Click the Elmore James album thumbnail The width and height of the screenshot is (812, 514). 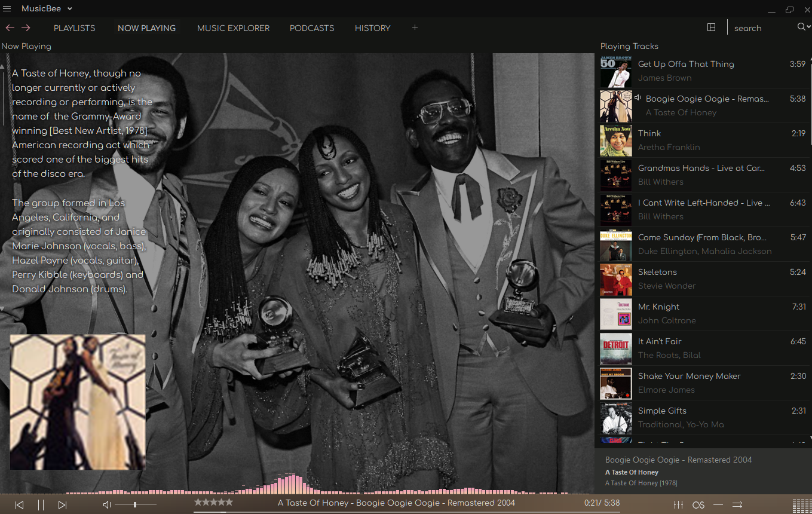point(615,384)
